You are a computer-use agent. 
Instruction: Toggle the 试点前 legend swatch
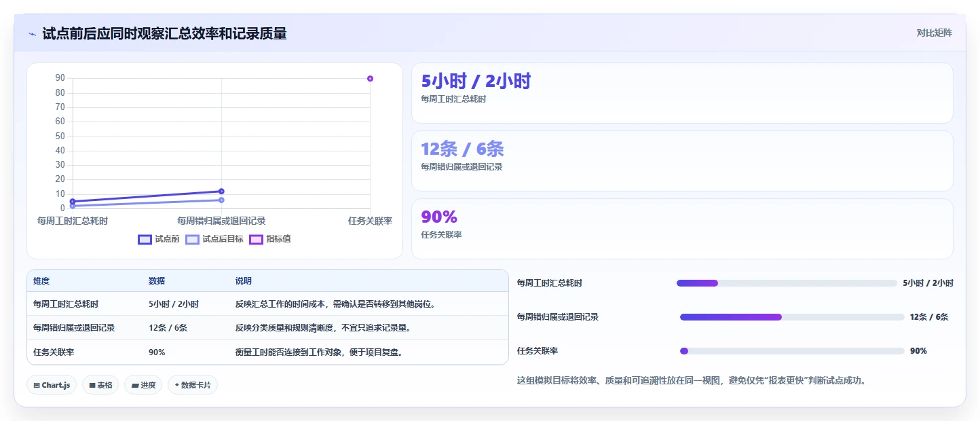[145, 239]
